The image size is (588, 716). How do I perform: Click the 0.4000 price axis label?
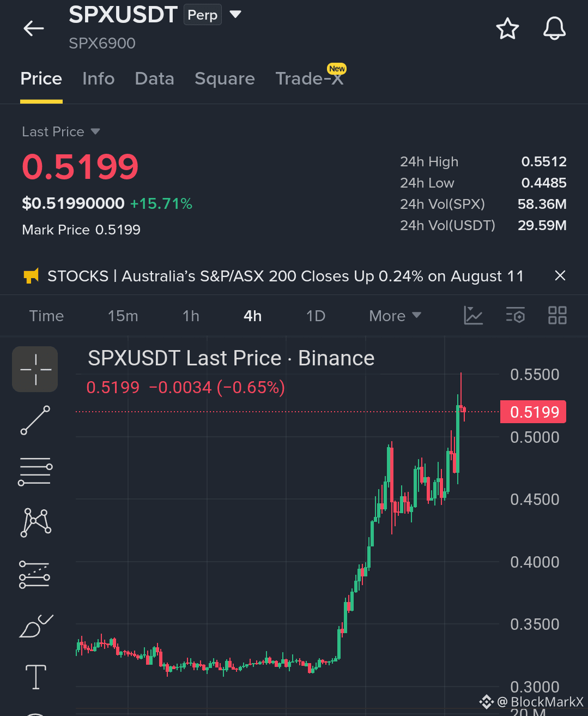(535, 562)
